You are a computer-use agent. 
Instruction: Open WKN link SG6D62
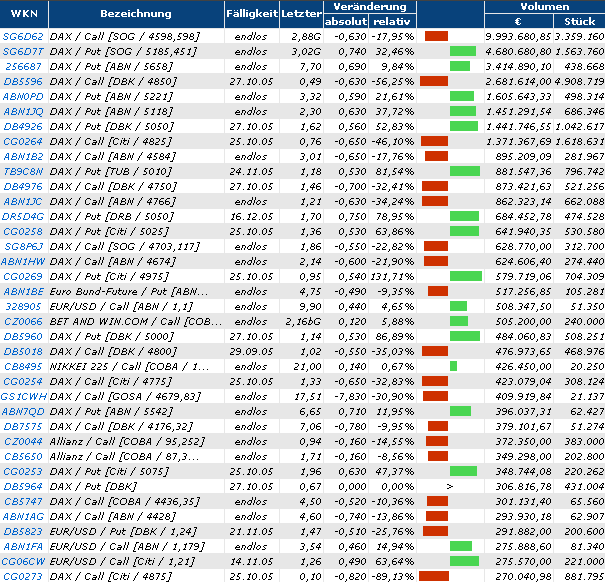coord(23,37)
